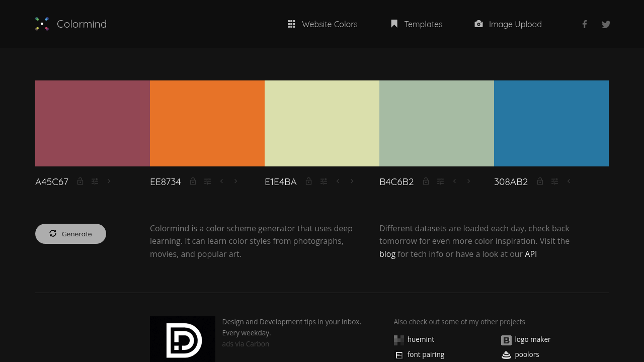Open the Twitter bird icon

(606, 24)
